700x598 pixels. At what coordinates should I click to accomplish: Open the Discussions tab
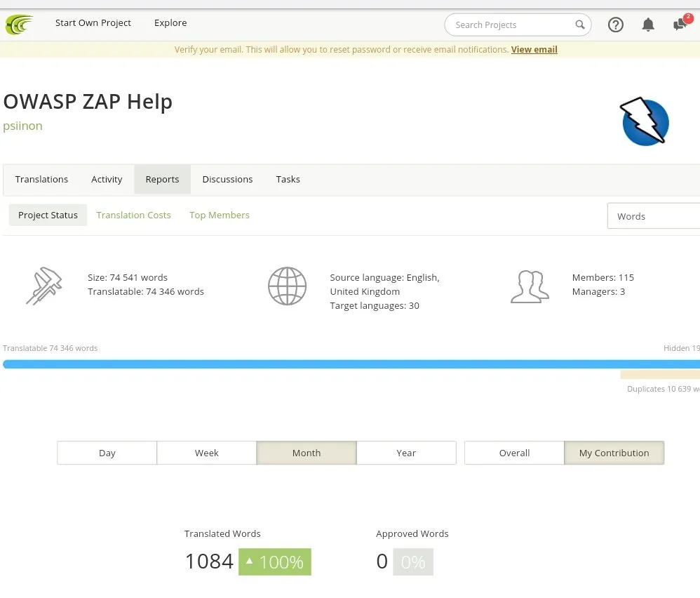click(x=227, y=179)
